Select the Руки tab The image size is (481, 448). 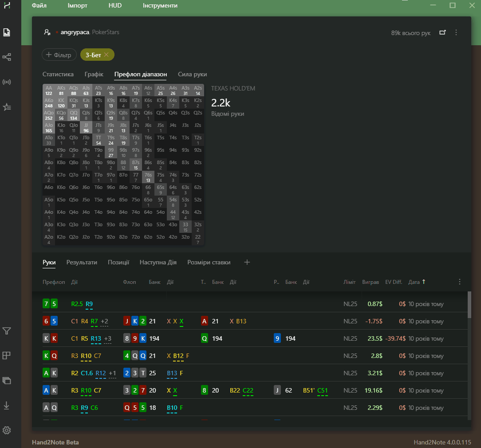click(x=49, y=262)
